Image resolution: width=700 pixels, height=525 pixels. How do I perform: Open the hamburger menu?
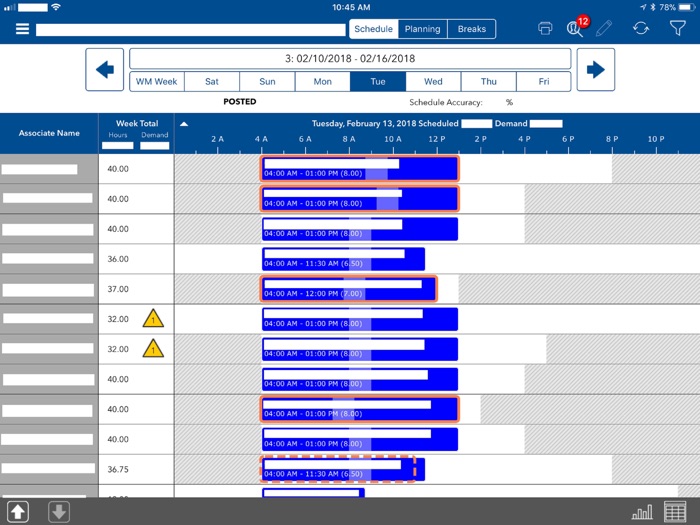(22, 29)
